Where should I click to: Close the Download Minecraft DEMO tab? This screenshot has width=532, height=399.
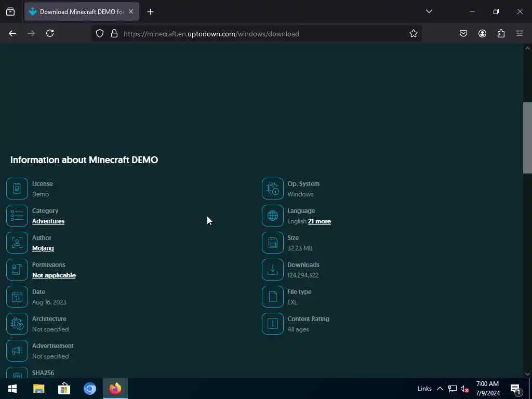tap(131, 12)
